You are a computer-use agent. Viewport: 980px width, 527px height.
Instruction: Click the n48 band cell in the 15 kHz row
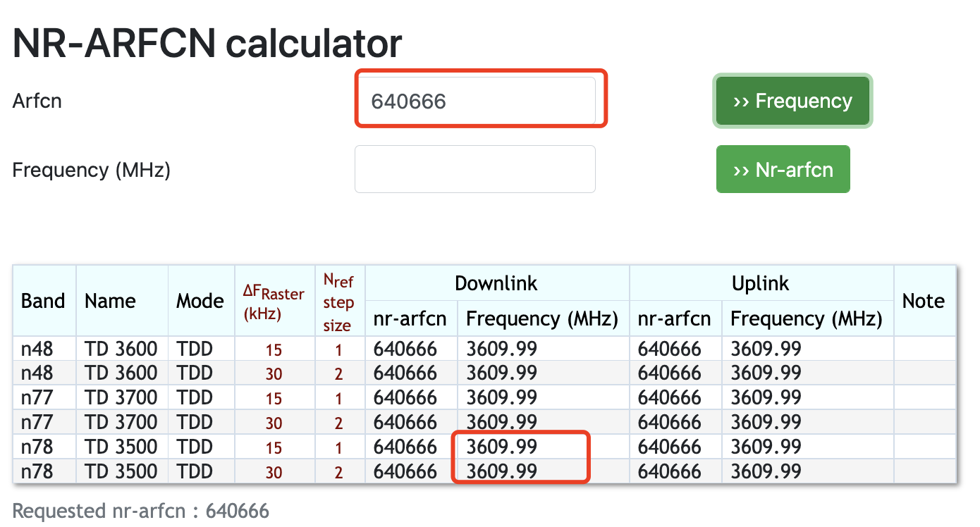[37, 349]
